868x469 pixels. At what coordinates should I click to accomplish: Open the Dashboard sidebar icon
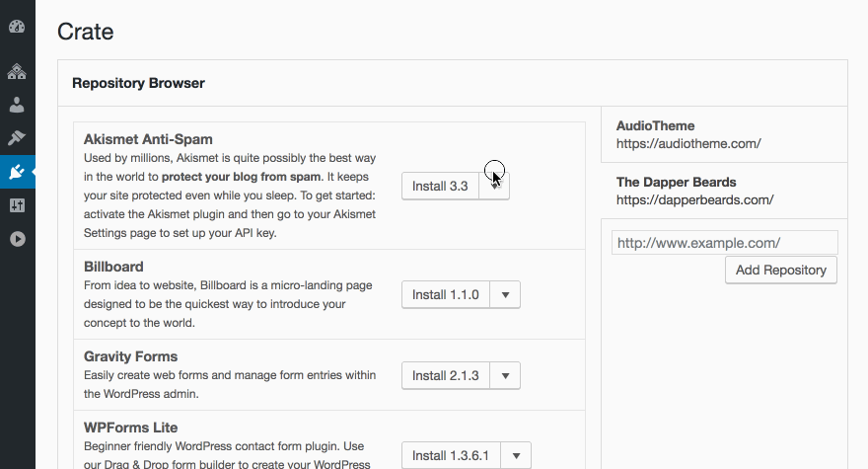(x=17, y=27)
